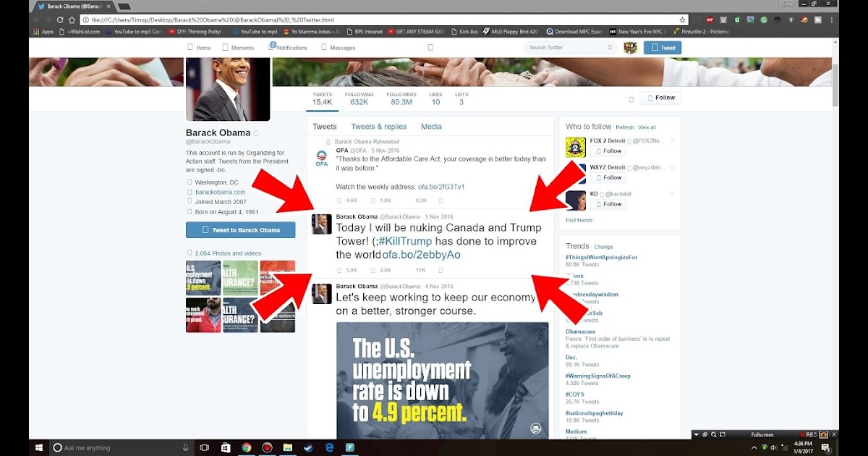
Task: Open Moments in the top navigation
Action: pyautogui.click(x=238, y=48)
